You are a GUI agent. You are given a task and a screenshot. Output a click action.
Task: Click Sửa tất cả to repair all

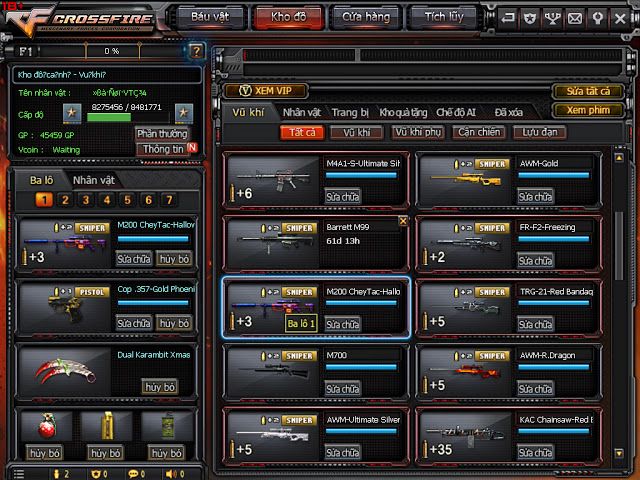click(x=588, y=91)
